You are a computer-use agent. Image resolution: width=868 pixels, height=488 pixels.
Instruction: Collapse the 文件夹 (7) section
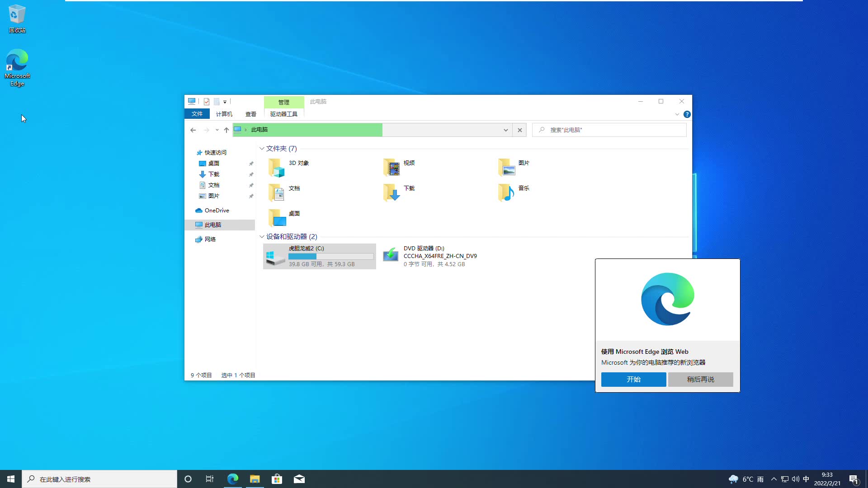click(x=262, y=148)
